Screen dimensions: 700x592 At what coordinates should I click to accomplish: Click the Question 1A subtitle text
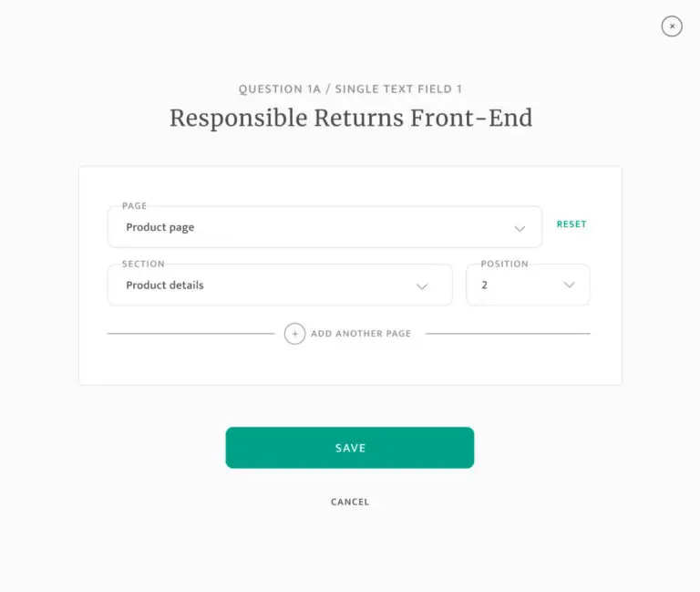[350, 89]
